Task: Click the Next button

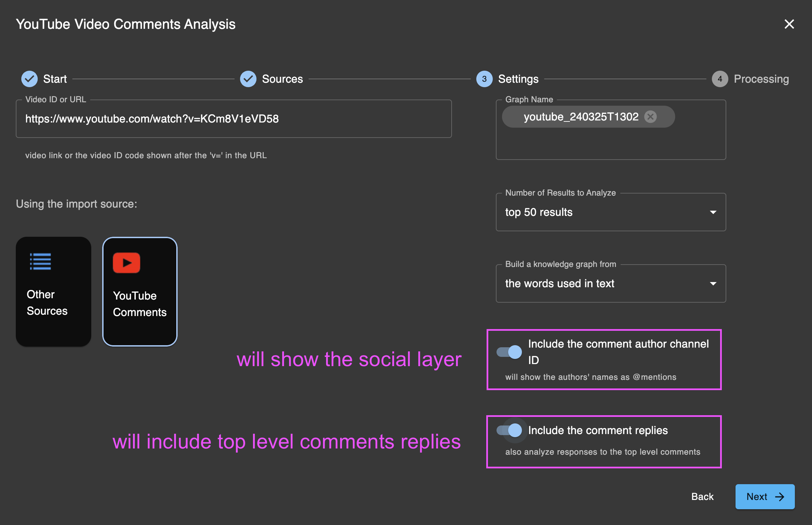Action: (765, 497)
